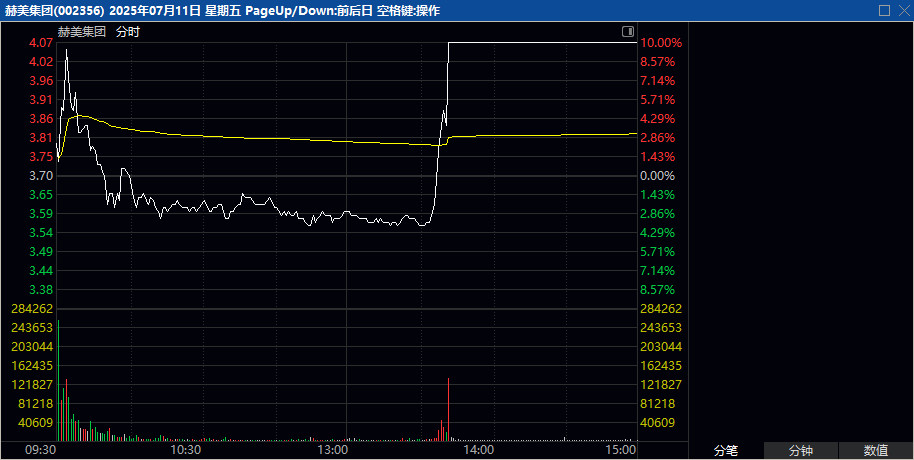Switch to the 分笔 tab
The width and height of the screenshot is (914, 460).
tap(725, 451)
